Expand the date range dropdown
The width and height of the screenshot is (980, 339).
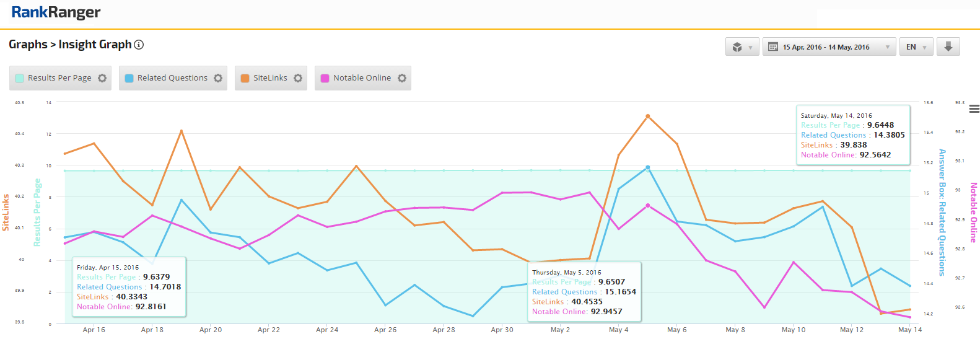[x=887, y=47]
